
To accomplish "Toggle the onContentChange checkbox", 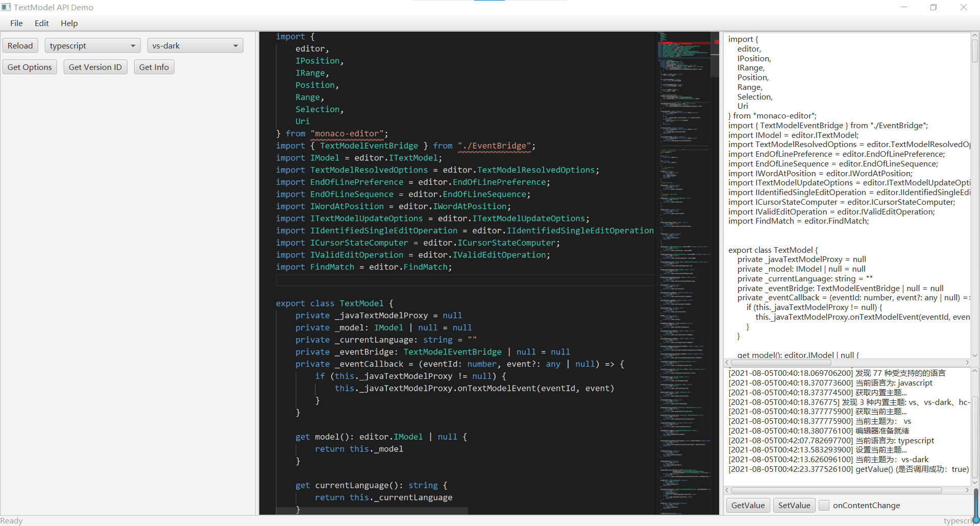I will pos(824,506).
